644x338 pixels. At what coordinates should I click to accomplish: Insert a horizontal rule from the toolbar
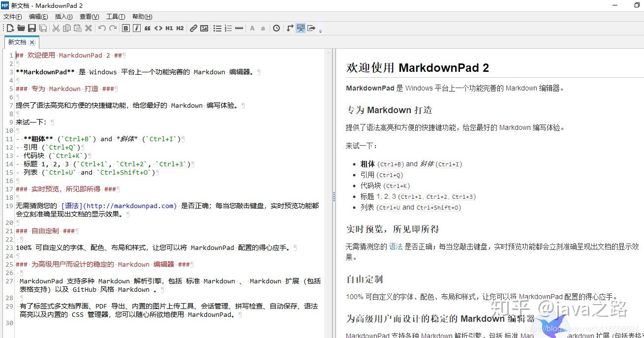tap(239, 28)
